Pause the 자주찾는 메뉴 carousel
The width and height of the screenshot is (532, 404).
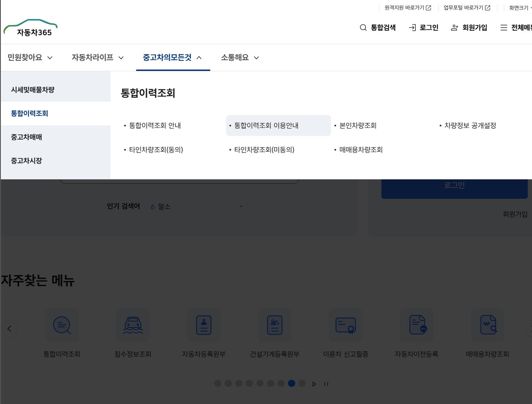(326, 384)
